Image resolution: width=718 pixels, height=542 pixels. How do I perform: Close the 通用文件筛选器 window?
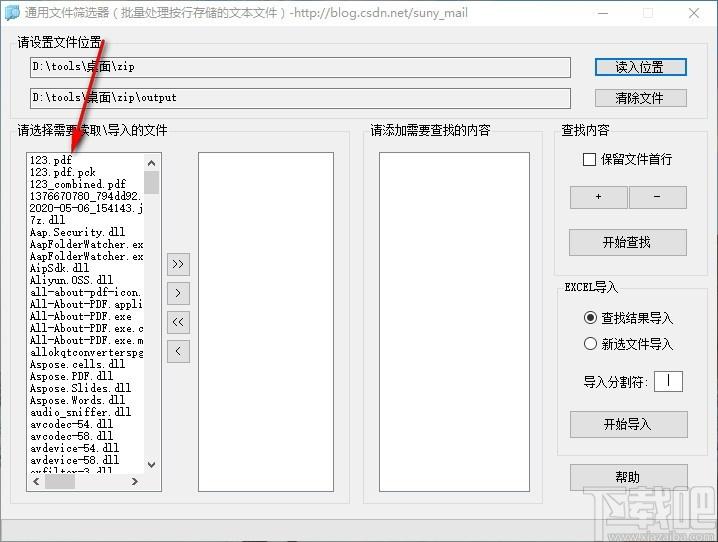click(x=694, y=13)
